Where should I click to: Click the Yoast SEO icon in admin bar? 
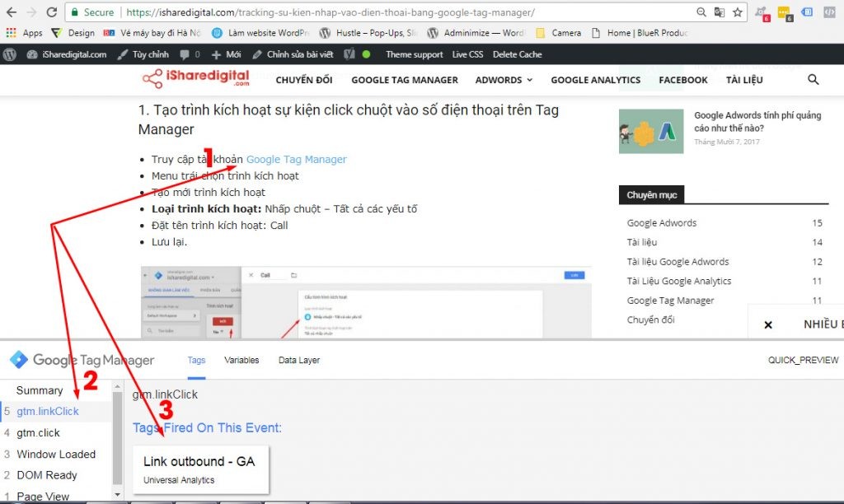pyautogui.click(x=349, y=54)
